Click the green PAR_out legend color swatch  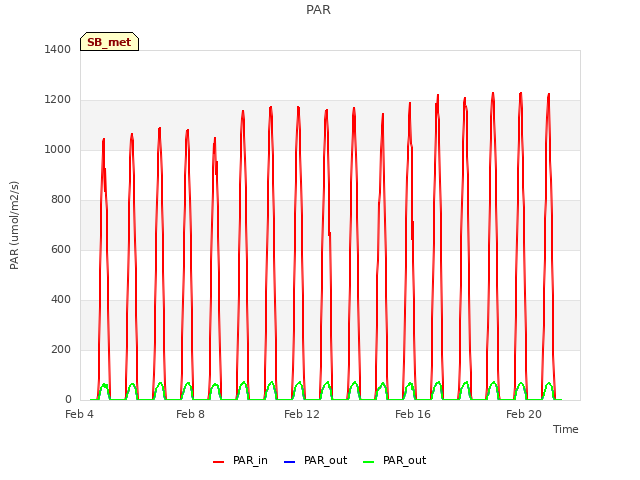368,462
